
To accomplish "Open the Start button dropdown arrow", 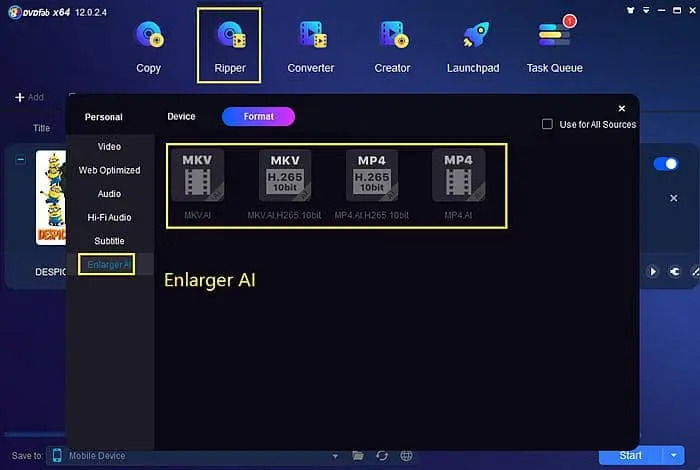I will (x=674, y=455).
